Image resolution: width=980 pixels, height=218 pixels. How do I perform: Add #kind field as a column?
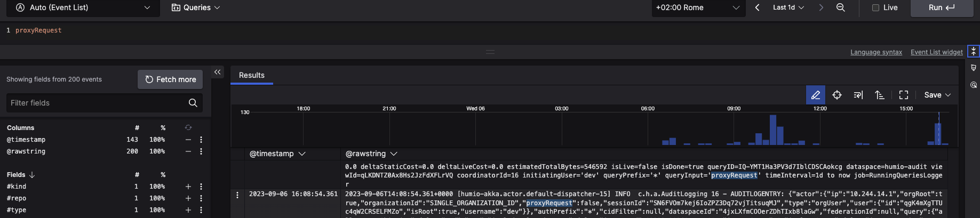(x=188, y=187)
